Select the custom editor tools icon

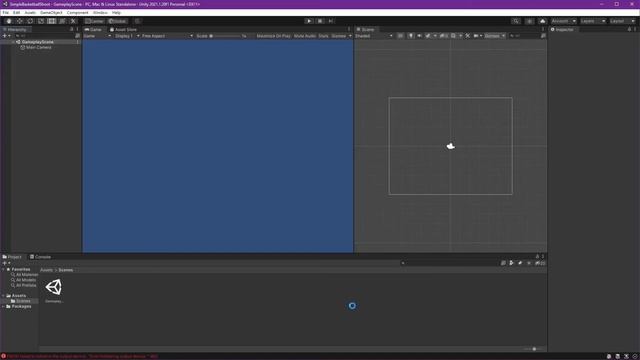tap(73, 21)
